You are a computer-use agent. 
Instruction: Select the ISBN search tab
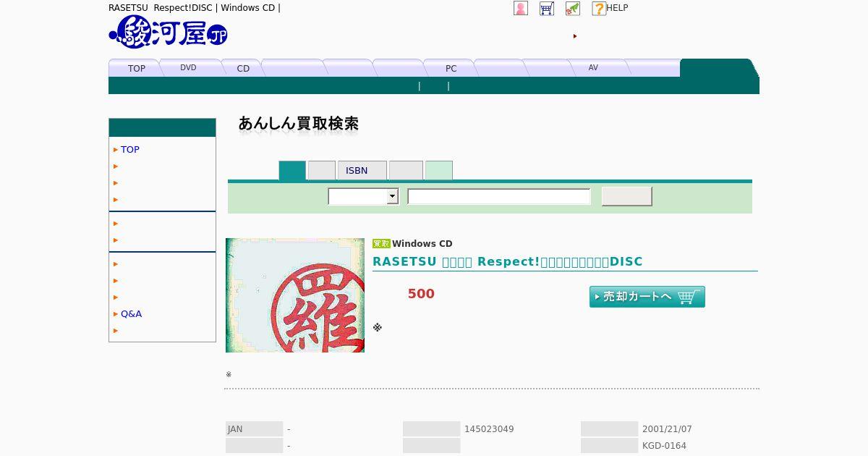tap(362, 171)
